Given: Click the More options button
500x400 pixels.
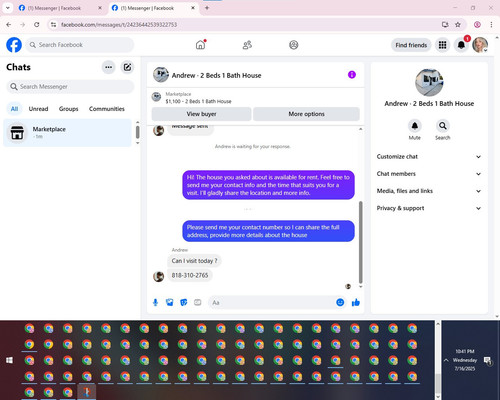Looking at the screenshot, I should click(x=306, y=114).
